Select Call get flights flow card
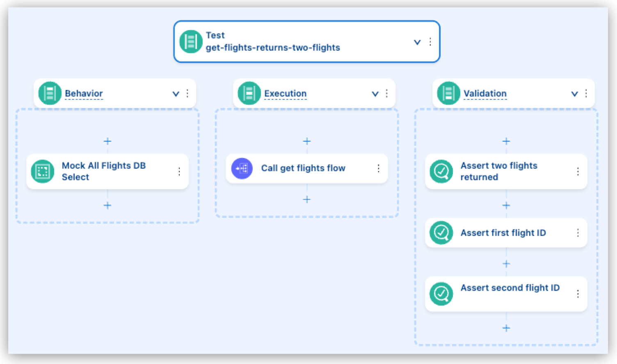The height and width of the screenshot is (364, 617). coord(307,168)
